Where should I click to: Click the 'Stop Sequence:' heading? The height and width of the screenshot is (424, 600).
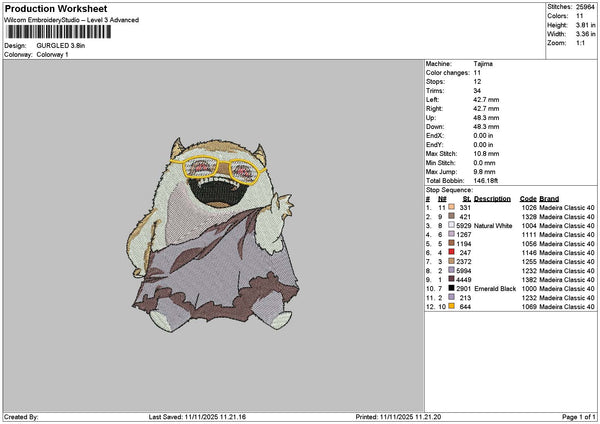pos(449,190)
